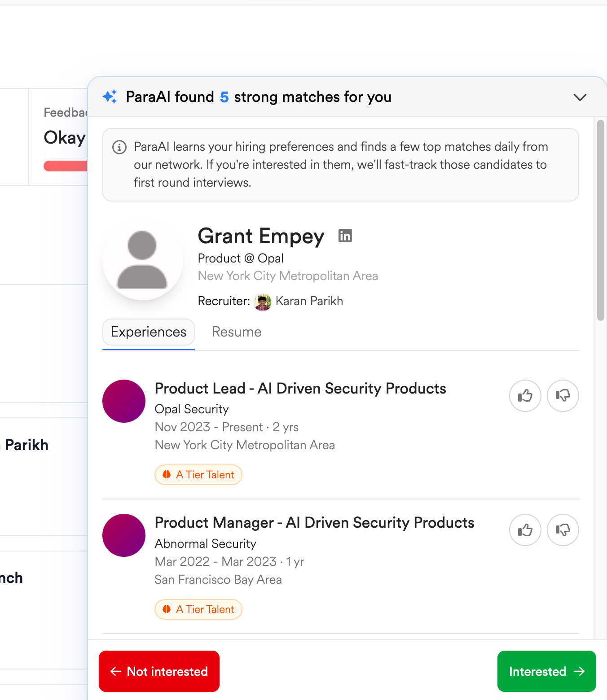The height and width of the screenshot is (700, 607).
Task: Click Product Manager - AI Driven Security Products title
Action: tap(314, 523)
